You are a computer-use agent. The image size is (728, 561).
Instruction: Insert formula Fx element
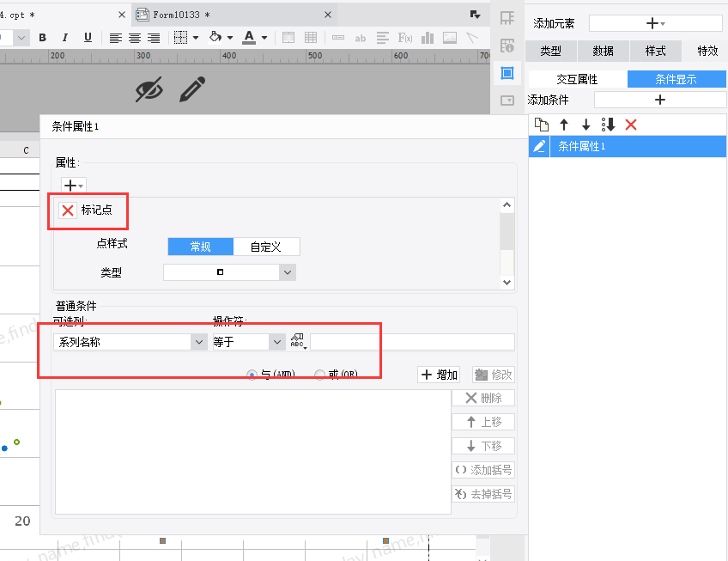tap(405, 38)
